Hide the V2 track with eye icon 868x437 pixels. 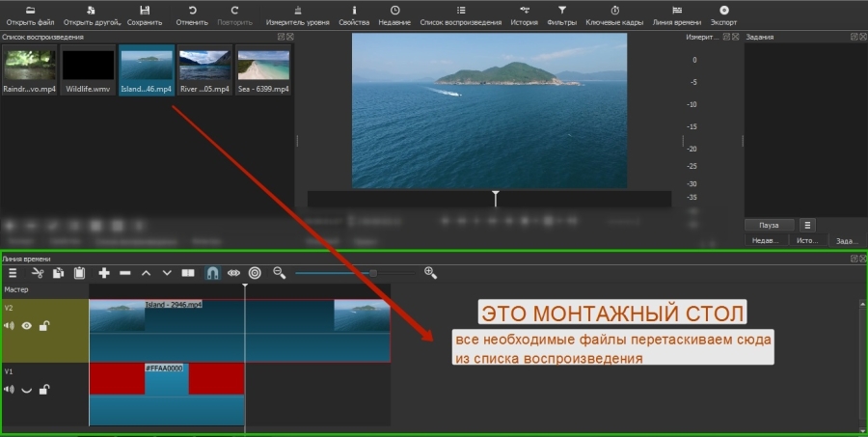(x=27, y=326)
